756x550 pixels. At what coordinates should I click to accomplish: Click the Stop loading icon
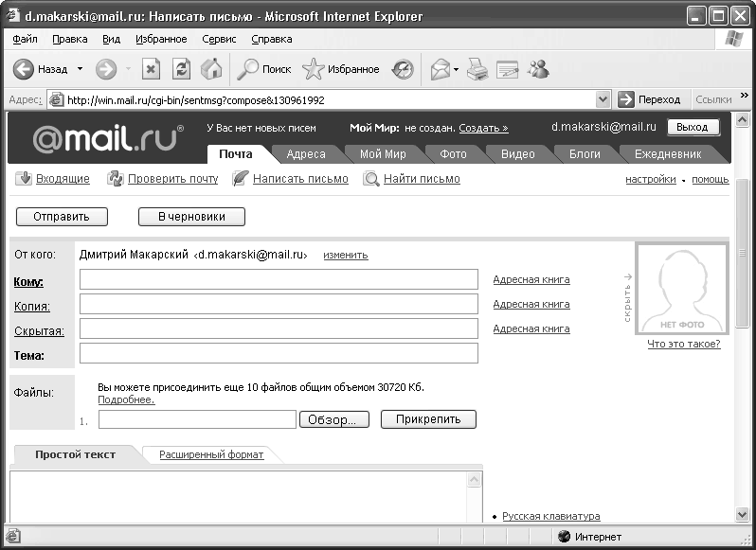151,69
